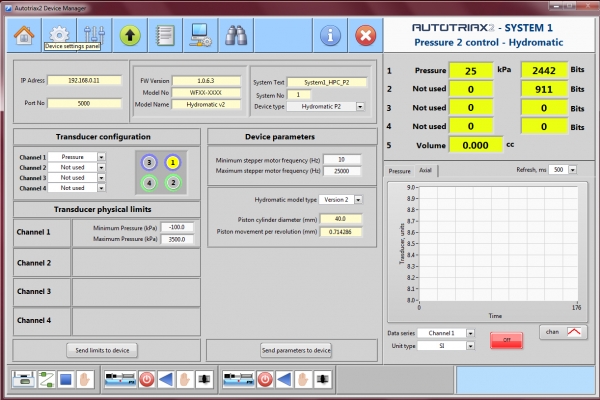Click the System No field
600x400 pixels.
pyautogui.click(x=298, y=95)
